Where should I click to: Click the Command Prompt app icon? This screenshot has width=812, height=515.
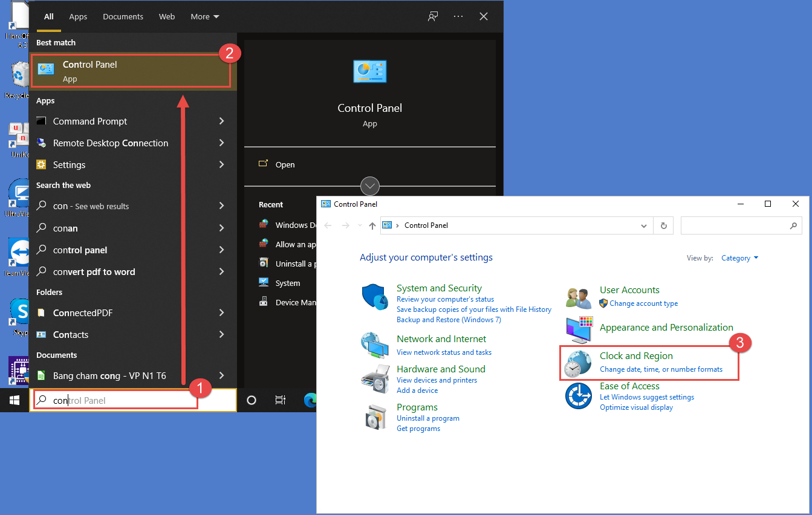coord(41,121)
